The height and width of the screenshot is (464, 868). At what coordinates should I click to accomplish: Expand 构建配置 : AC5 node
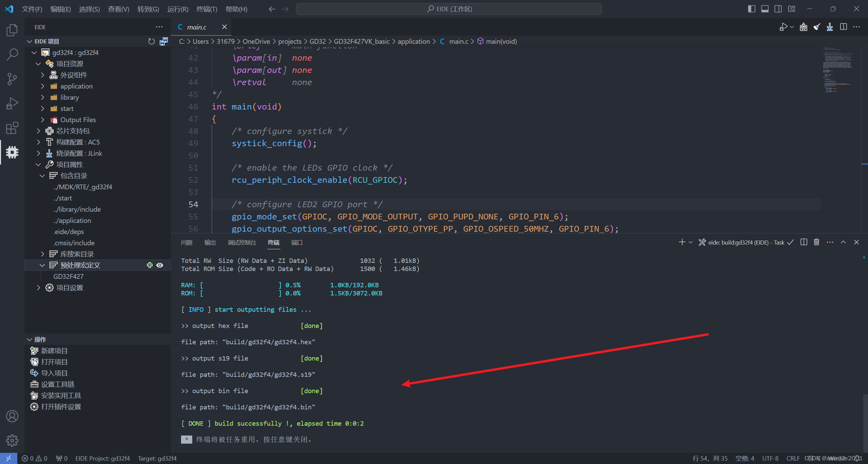(x=38, y=142)
